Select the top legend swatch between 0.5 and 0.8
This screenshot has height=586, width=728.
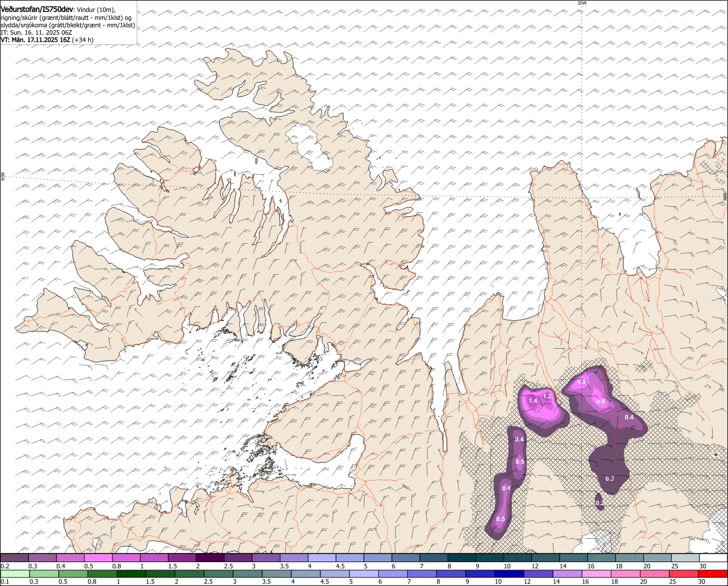click(98, 558)
